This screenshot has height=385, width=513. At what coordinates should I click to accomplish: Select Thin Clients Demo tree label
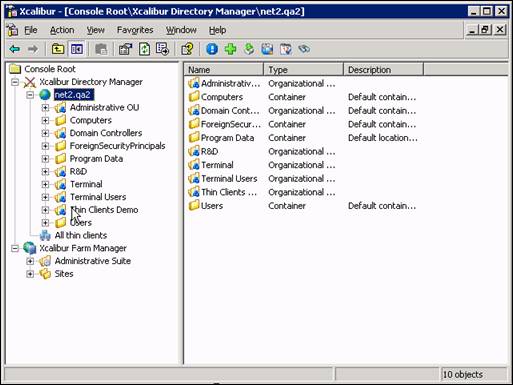tap(104, 210)
